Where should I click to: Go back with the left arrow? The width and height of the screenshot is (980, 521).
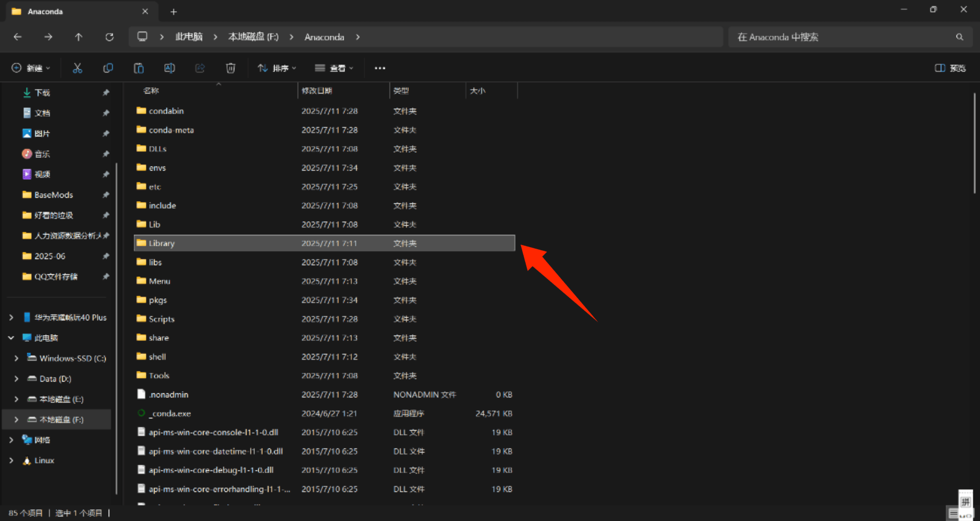(x=17, y=37)
